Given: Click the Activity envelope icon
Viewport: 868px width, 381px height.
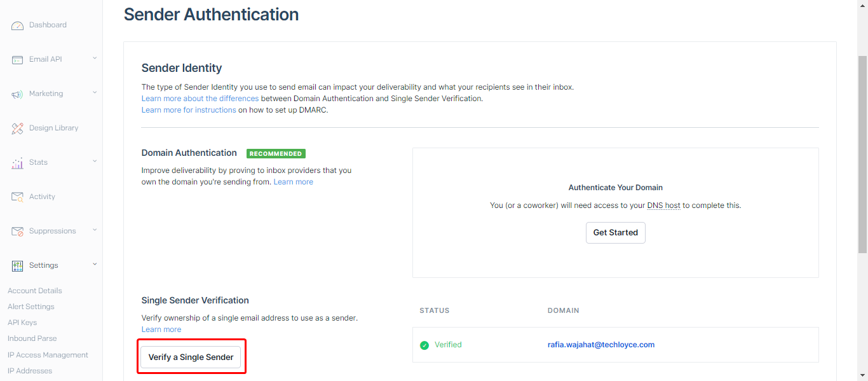Looking at the screenshot, I should [x=17, y=197].
